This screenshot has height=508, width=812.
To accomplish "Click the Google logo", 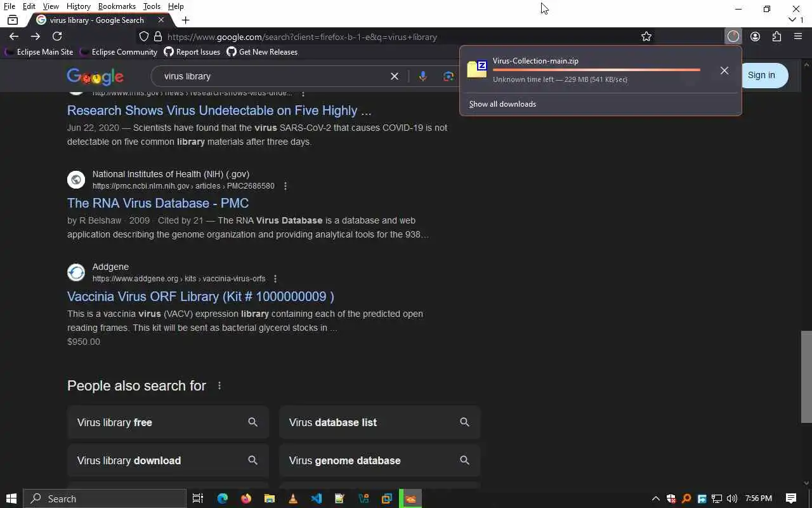I will point(95,77).
